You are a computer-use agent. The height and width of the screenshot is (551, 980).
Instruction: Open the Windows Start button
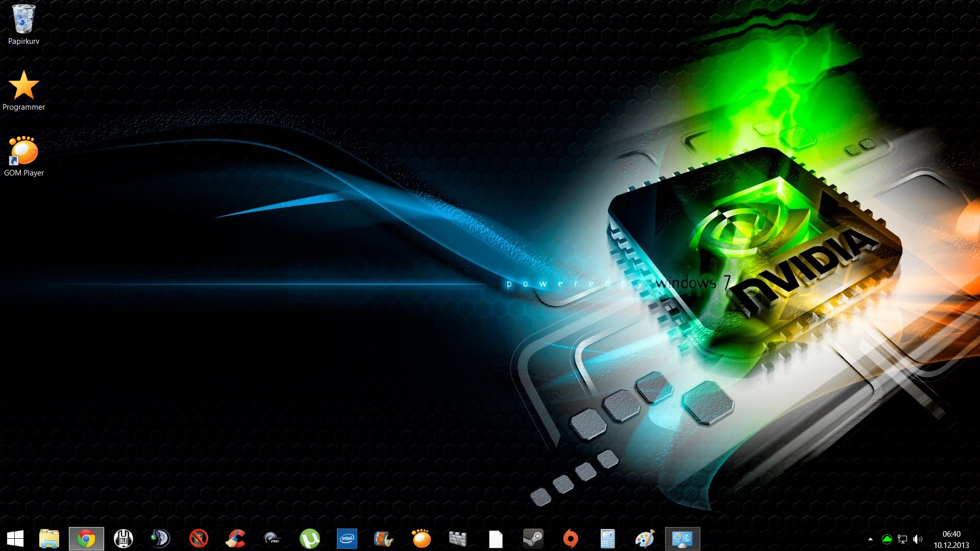pos(15,539)
